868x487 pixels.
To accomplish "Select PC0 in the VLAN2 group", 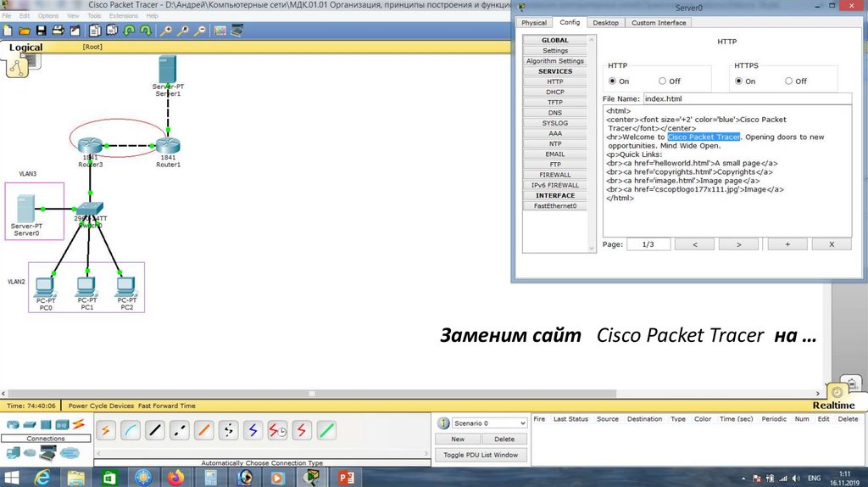I will point(45,287).
